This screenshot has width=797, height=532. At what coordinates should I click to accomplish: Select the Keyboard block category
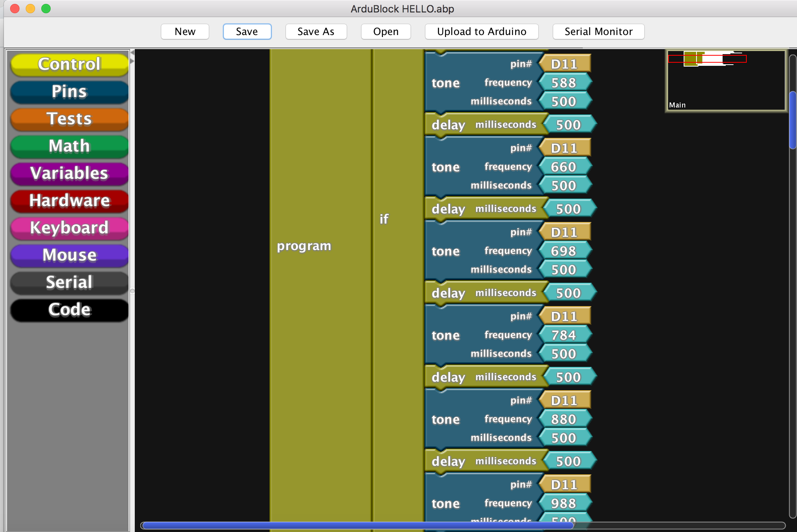69,228
